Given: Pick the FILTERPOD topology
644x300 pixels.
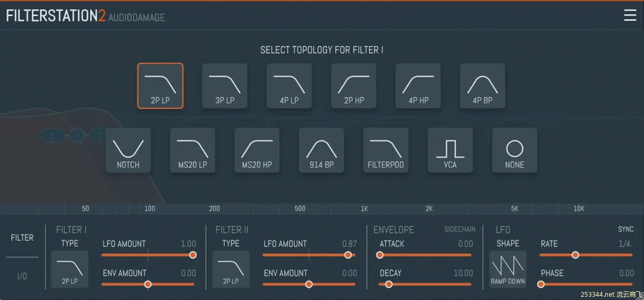Looking at the screenshot, I should coord(386,150).
